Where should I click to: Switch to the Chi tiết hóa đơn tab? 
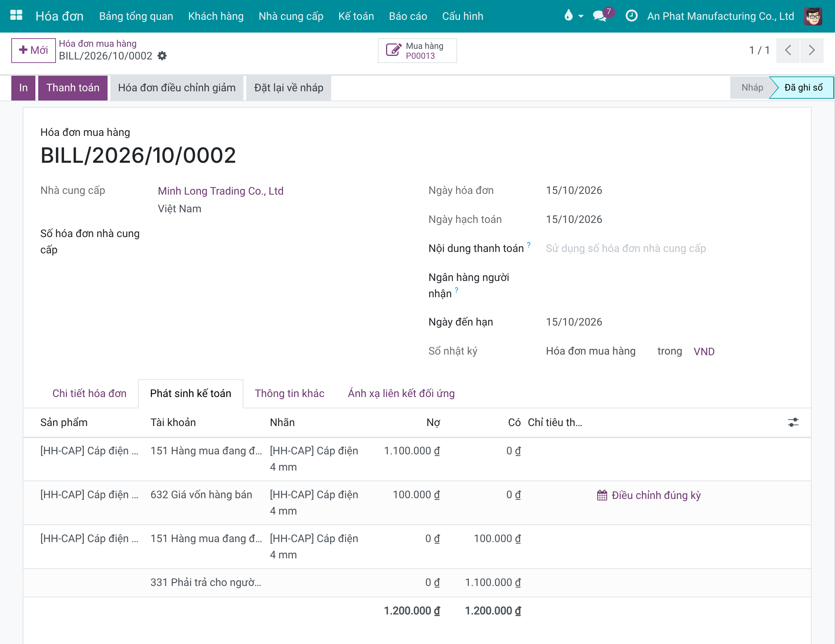pyautogui.click(x=90, y=393)
